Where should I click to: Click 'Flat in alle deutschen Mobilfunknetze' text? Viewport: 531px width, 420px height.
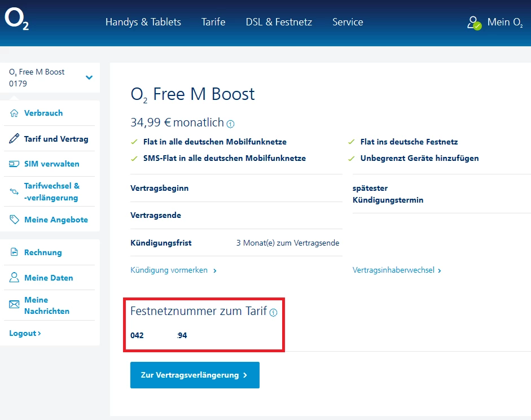tap(214, 142)
